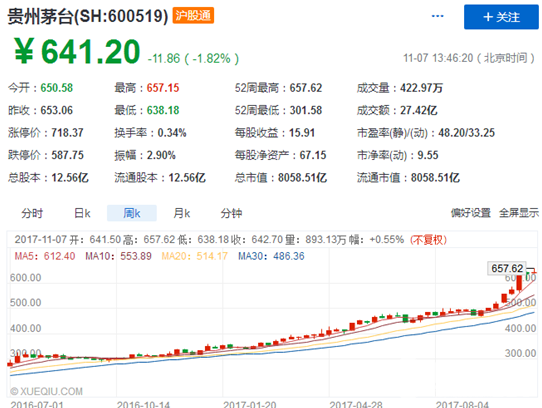542x408 pixels.
Task: Click the 每股净资产 value 67.15
Action: (x=312, y=155)
